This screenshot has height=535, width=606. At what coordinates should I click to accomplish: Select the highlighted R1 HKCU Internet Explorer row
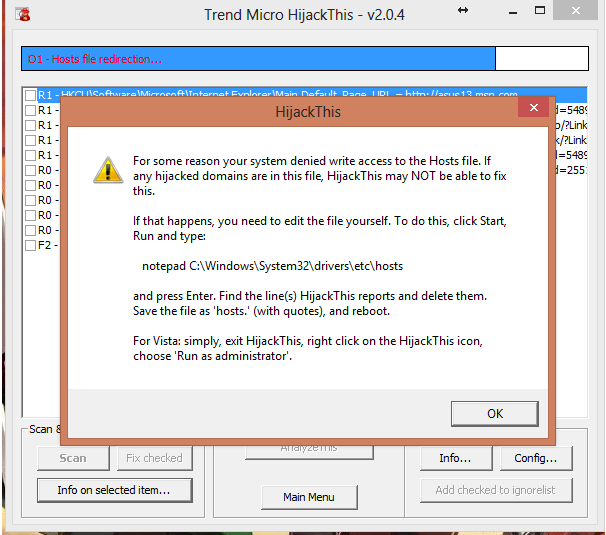tap(305, 93)
